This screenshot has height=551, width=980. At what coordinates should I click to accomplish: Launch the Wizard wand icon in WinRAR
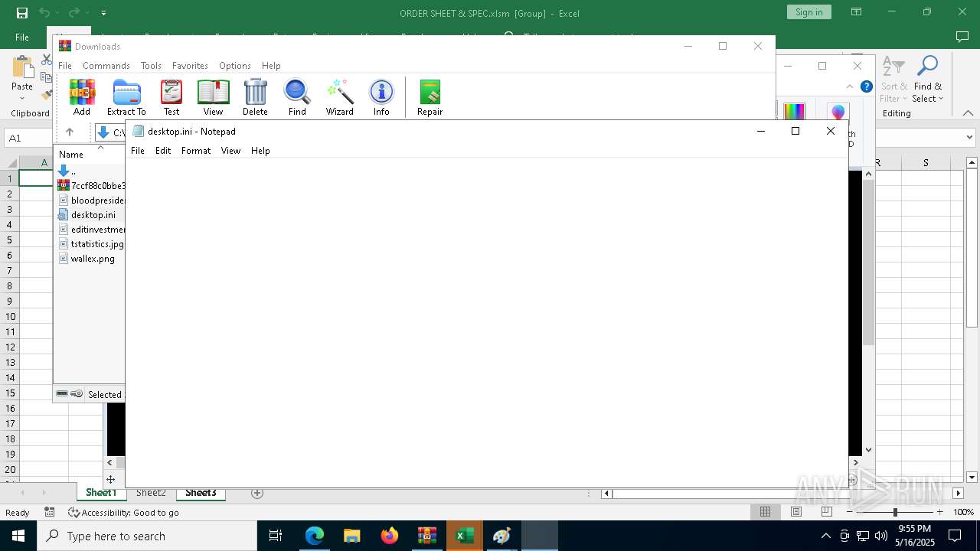click(x=339, y=97)
